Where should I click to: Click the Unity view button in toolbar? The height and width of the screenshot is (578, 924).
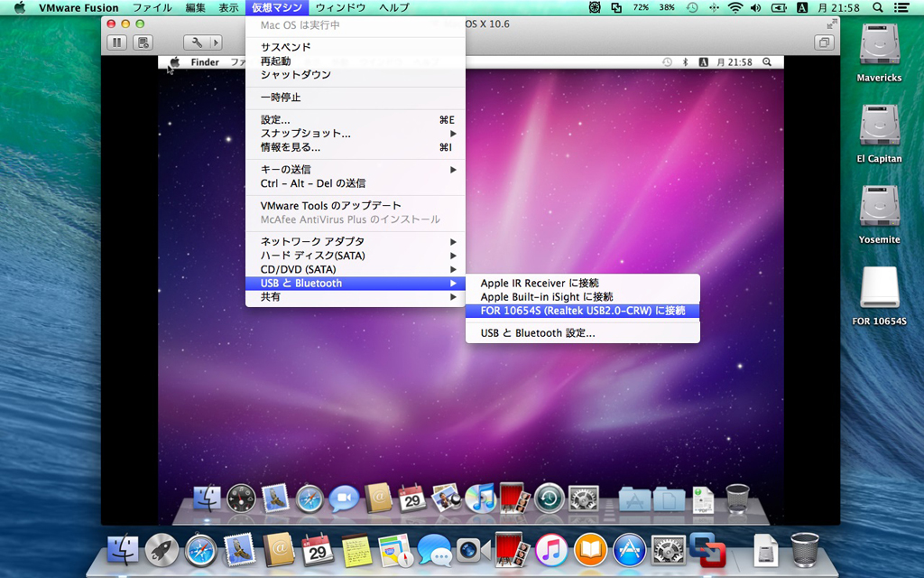point(824,42)
